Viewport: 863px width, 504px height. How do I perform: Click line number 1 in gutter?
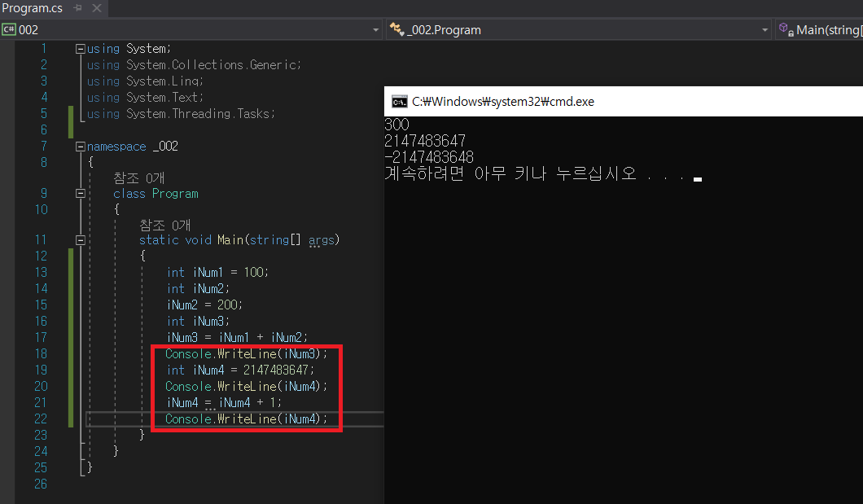pyautogui.click(x=44, y=49)
